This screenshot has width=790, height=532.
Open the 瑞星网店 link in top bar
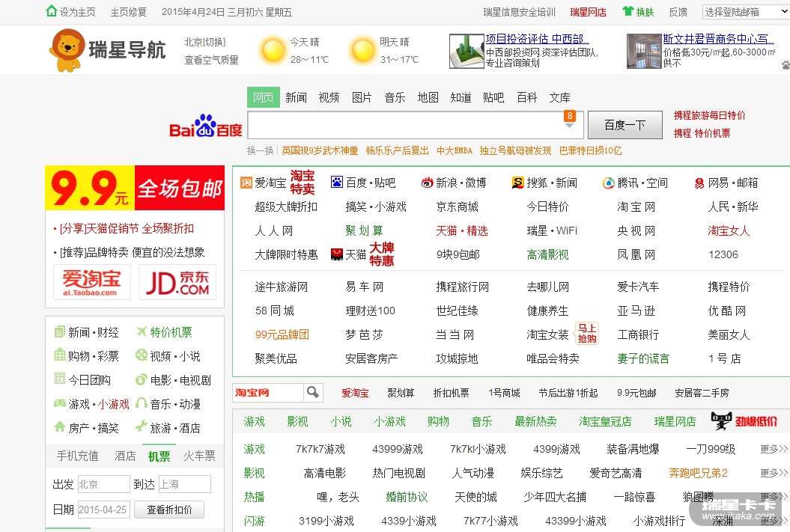point(588,12)
